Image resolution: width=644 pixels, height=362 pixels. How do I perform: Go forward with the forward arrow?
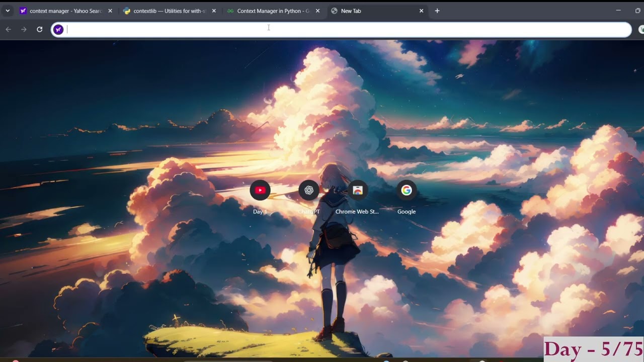(24, 30)
